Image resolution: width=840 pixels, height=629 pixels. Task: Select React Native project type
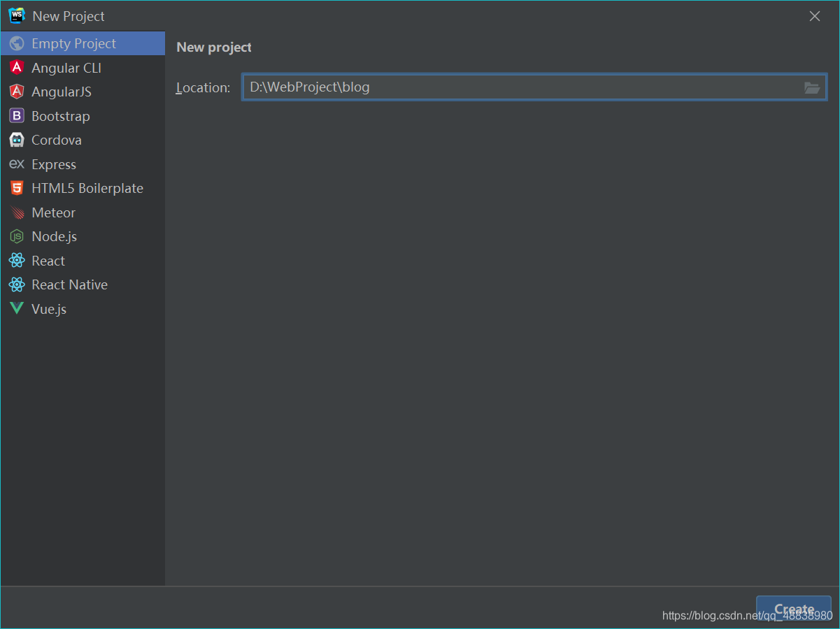[83, 284]
